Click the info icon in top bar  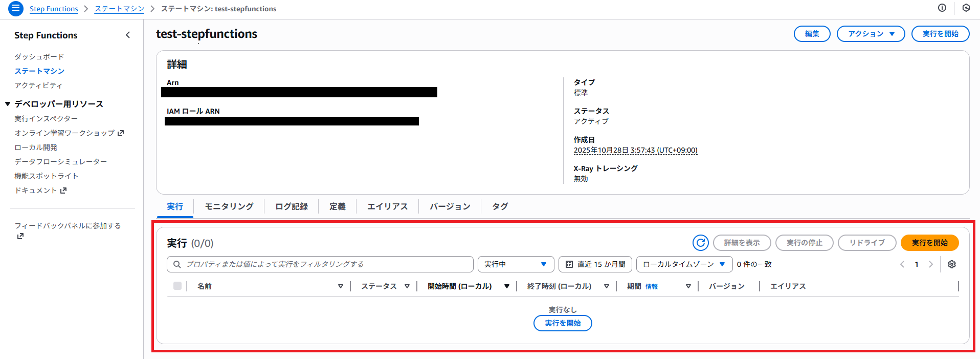pos(942,8)
